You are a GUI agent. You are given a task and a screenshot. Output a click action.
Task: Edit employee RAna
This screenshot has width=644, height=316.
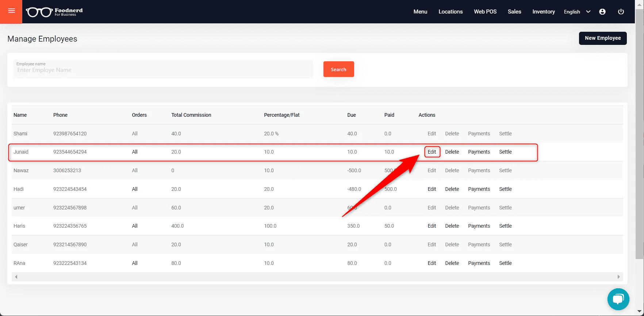(x=432, y=263)
